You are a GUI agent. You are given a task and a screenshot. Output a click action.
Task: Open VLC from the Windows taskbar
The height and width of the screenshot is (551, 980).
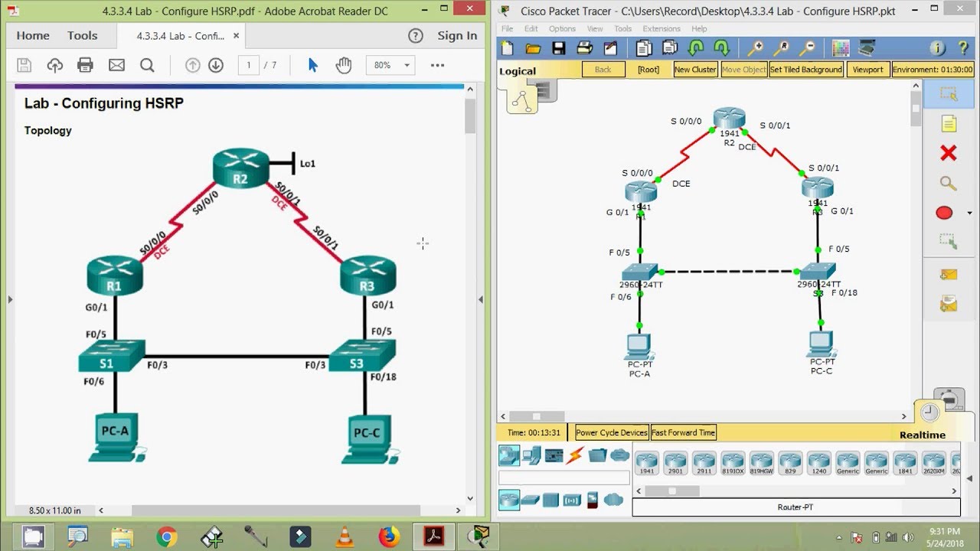pyautogui.click(x=345, y=536)
